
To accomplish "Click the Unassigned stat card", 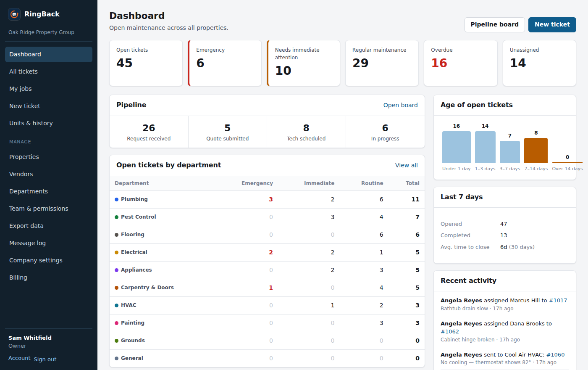I will point(539,63).
